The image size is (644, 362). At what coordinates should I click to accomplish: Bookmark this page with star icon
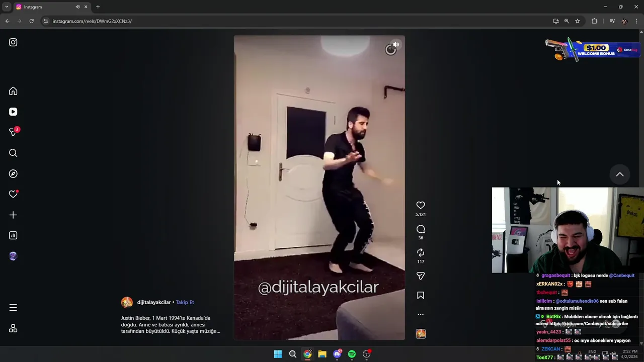tap(578, 21)
